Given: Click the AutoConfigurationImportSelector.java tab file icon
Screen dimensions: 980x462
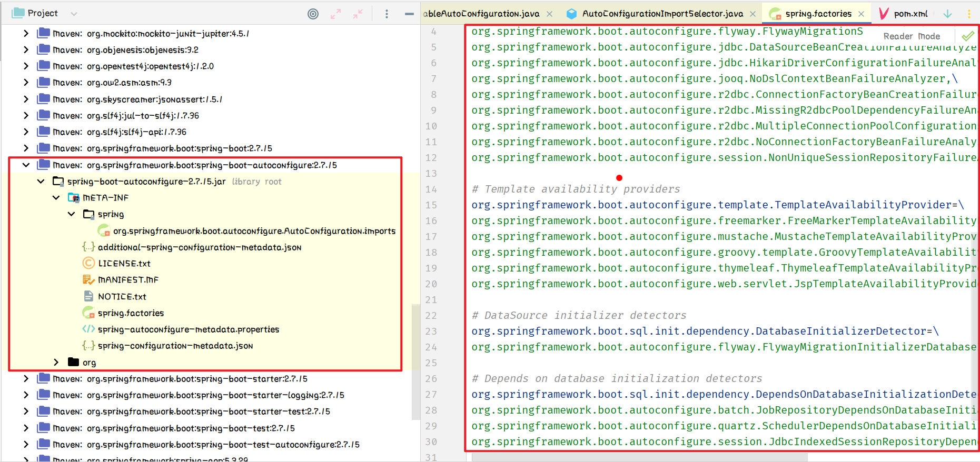Looking at the screenshot, I should point(572,14).
